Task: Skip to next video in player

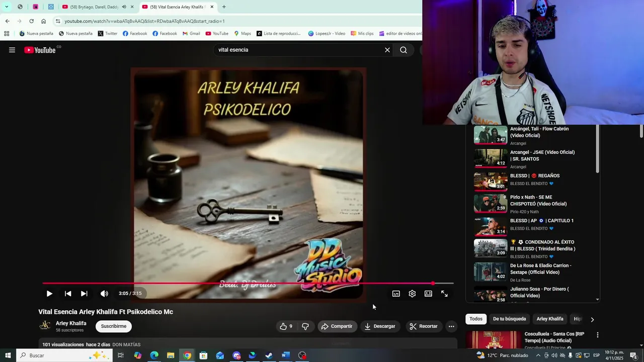Action: click(84, 294)
